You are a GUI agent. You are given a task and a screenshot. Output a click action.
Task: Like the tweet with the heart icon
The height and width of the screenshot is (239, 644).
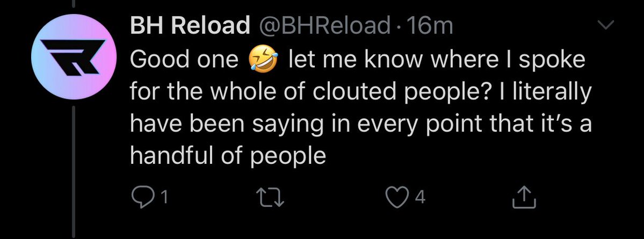pos(397,198)
